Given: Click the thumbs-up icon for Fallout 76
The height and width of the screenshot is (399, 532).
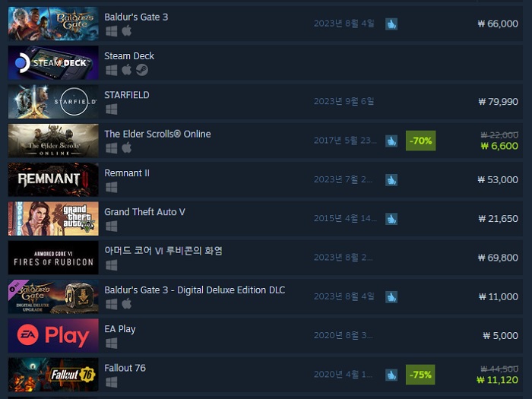Looking at the screenshot, I should 391,375.
